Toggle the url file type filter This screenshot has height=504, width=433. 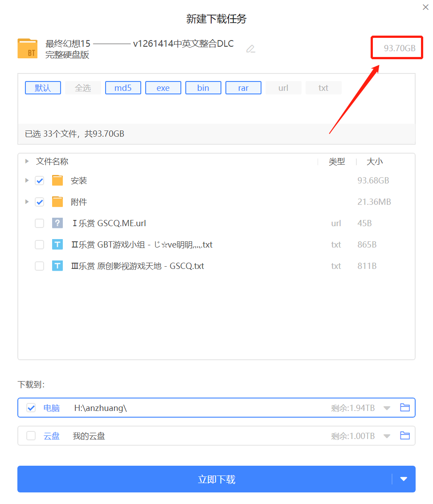tap(283, 88)
